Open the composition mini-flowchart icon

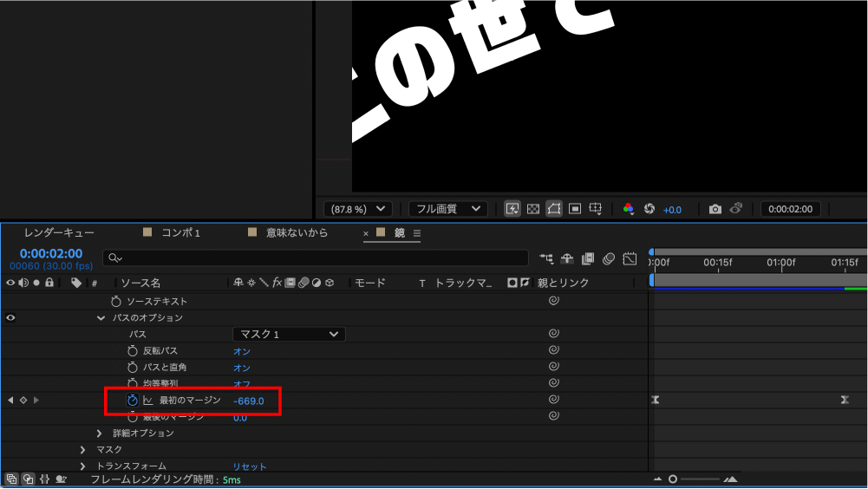[x=546, y=258]
